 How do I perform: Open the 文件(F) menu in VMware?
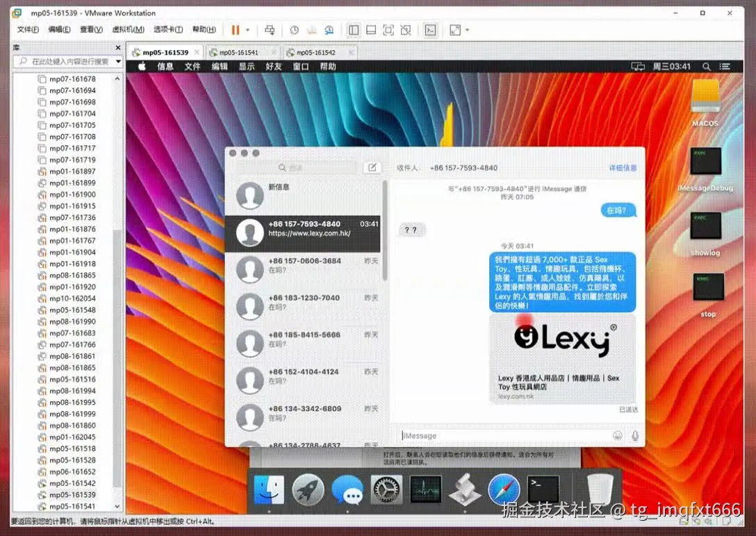28,29
